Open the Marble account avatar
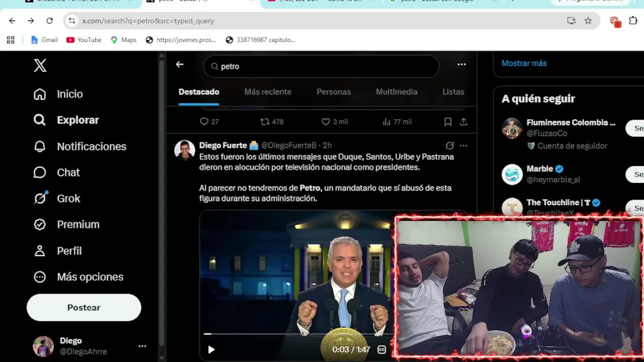Viewport: 644px width, 362px height. 512,174
